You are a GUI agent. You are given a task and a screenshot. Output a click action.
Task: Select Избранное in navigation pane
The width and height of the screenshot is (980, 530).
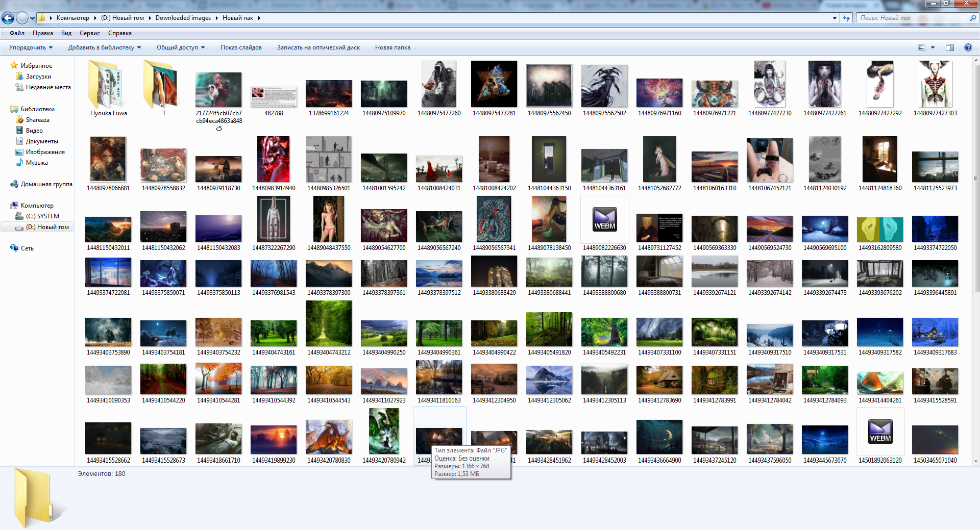point(36,66)
